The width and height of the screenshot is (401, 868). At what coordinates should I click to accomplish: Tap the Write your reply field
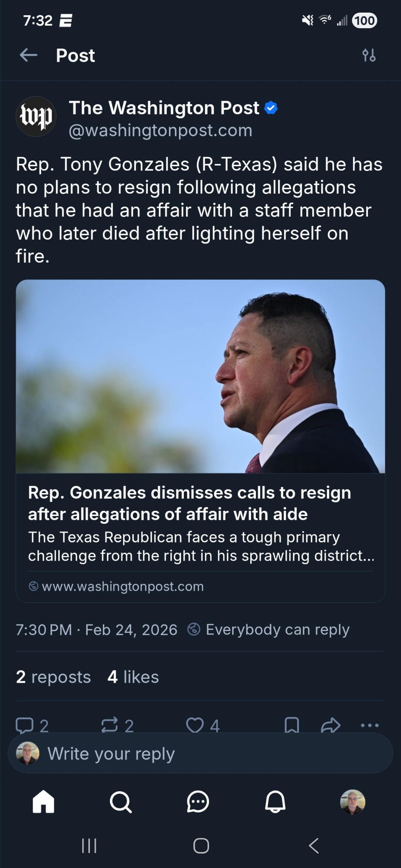(200, 753)
